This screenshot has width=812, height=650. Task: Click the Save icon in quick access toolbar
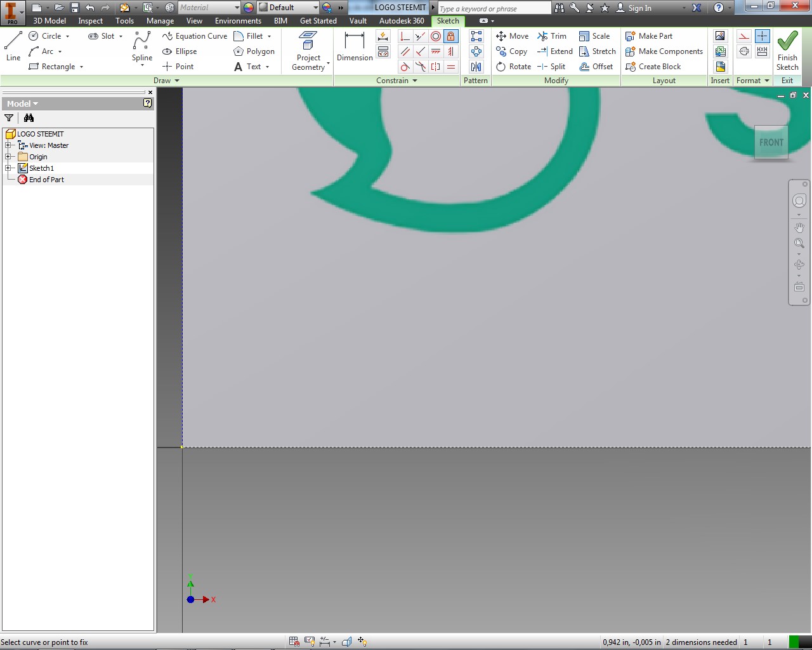click(74, 8)
